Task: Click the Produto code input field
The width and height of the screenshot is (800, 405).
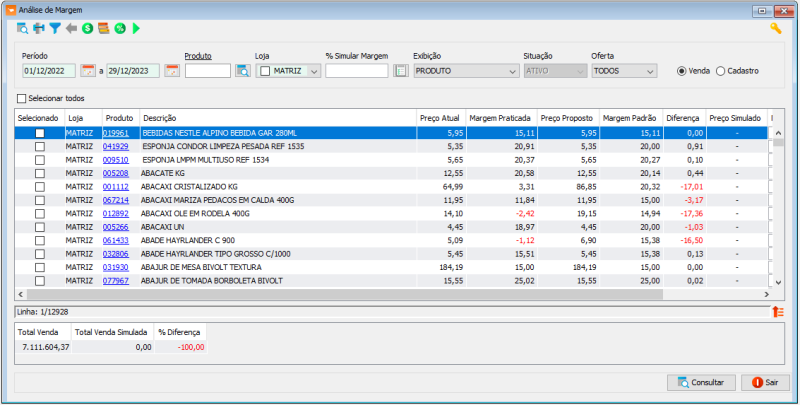Action: [x=208, y=71]
